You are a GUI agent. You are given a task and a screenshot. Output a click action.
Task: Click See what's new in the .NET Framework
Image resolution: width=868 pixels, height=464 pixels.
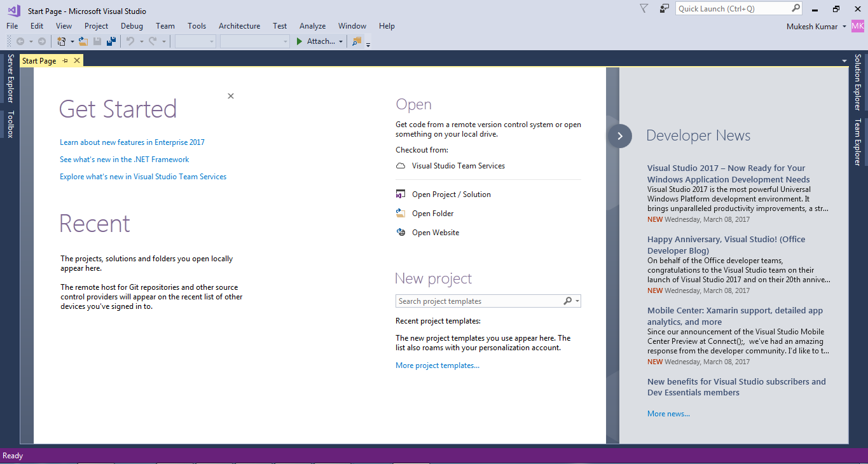tap(125, 160)
